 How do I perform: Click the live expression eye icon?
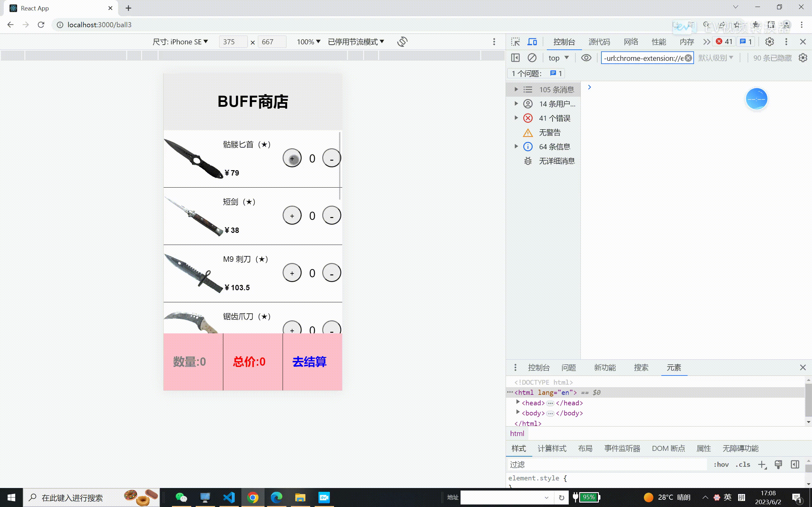click(586, 58)
